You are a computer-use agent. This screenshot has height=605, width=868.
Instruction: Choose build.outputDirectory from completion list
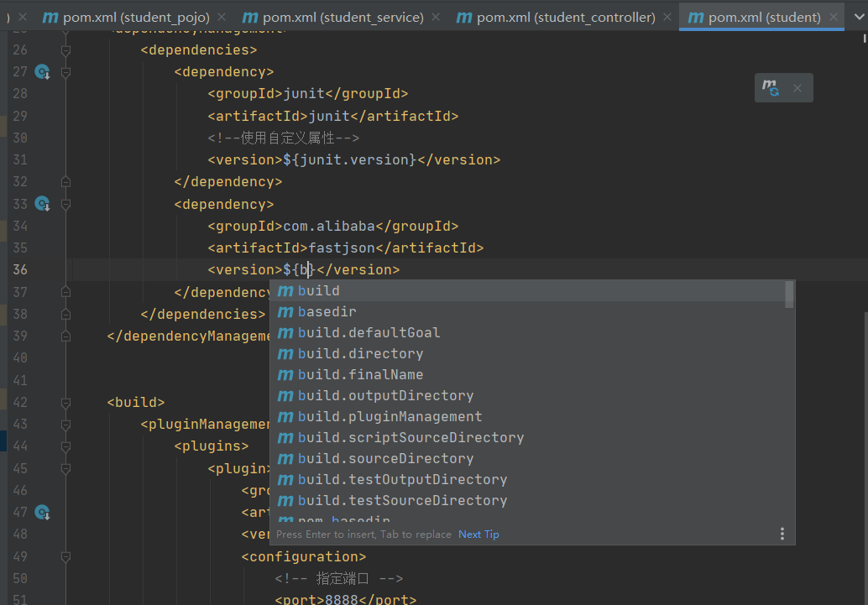pyautogui.click(x=527, y=396)
